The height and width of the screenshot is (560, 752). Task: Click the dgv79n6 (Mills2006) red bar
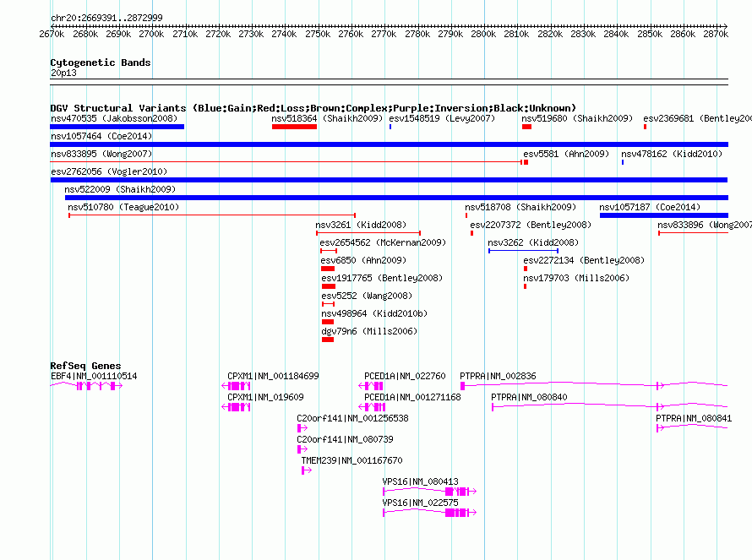click(328, 340)
